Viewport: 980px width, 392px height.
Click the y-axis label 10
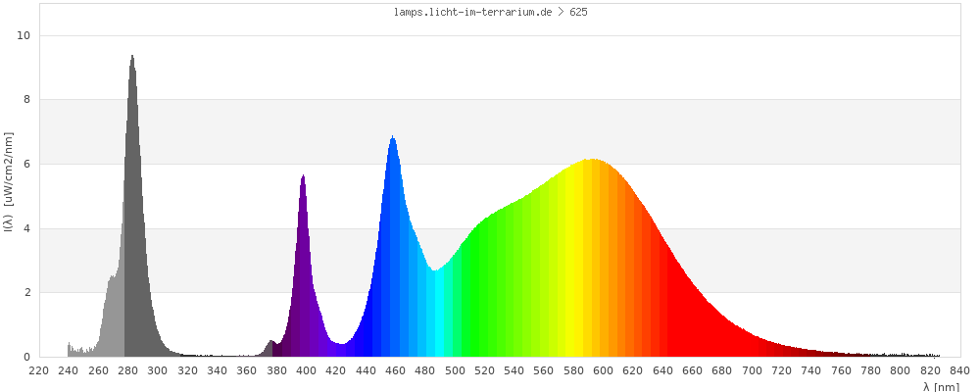click(24, 35)
